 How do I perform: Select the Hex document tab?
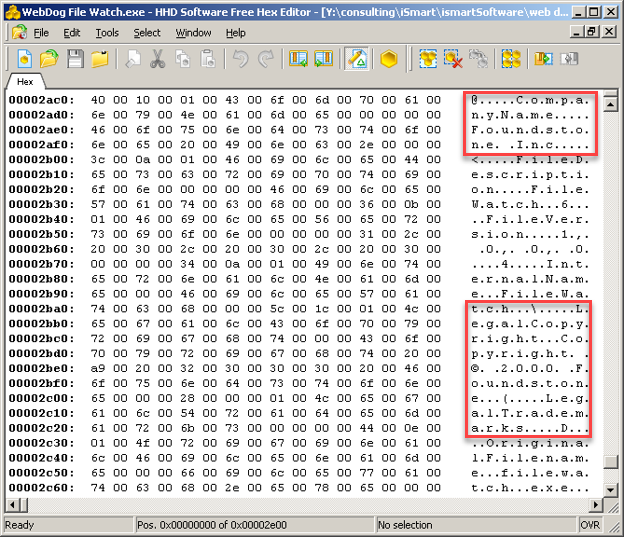25,82
